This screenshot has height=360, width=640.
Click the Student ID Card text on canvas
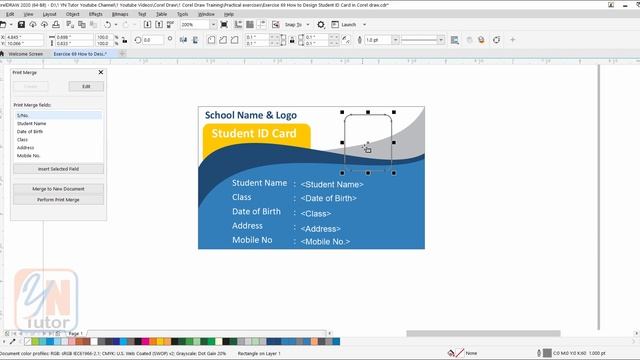click(x=254, y=133)
